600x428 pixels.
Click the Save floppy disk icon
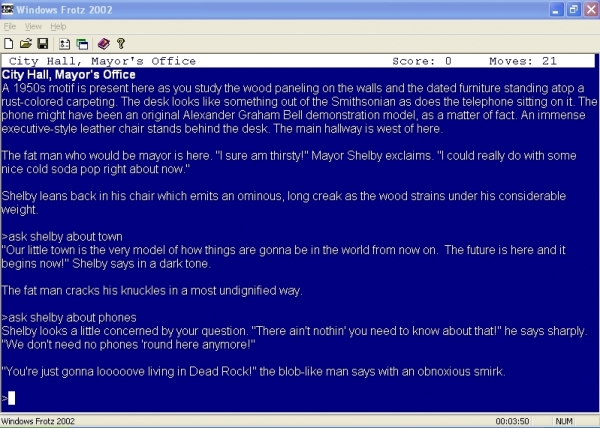point(42,44)
